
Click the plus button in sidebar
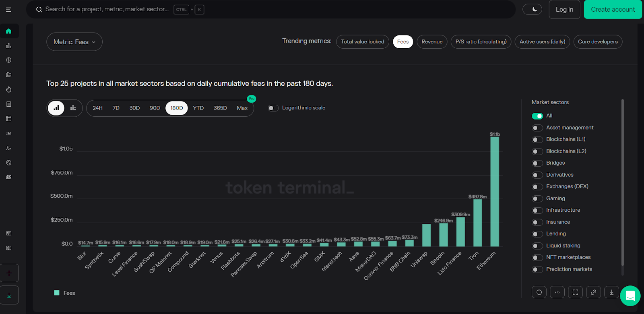(9, 273)
